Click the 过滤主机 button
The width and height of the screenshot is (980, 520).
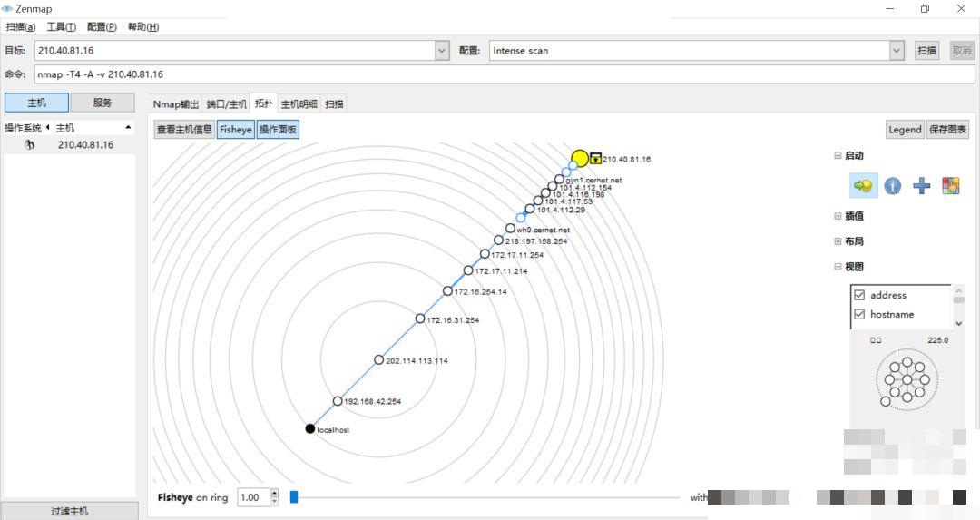pyautogui.click(x=69, y=511)
